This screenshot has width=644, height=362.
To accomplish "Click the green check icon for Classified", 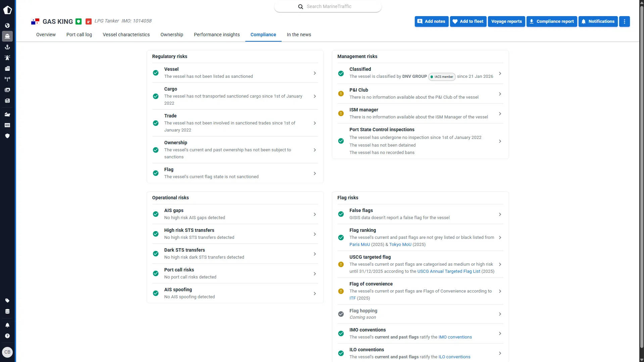I will click(x=341, y=73).
